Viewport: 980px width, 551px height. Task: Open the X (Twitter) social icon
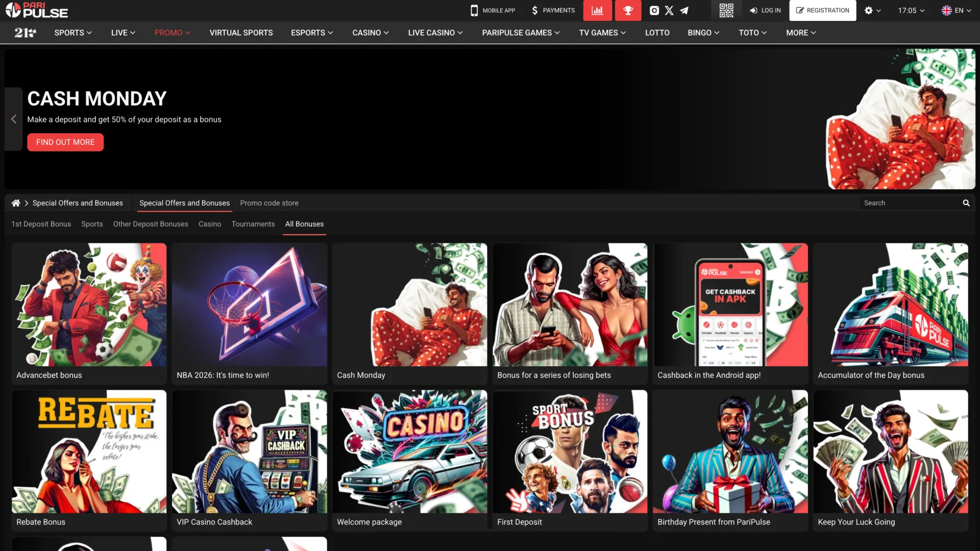point(669,10)
